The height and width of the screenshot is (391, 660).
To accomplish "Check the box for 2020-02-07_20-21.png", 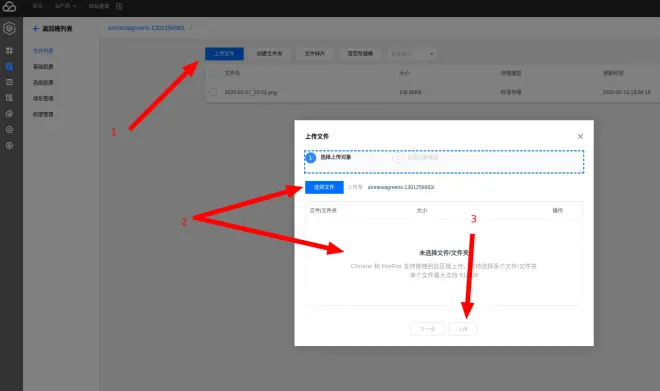I will click(x=213, y=92).
